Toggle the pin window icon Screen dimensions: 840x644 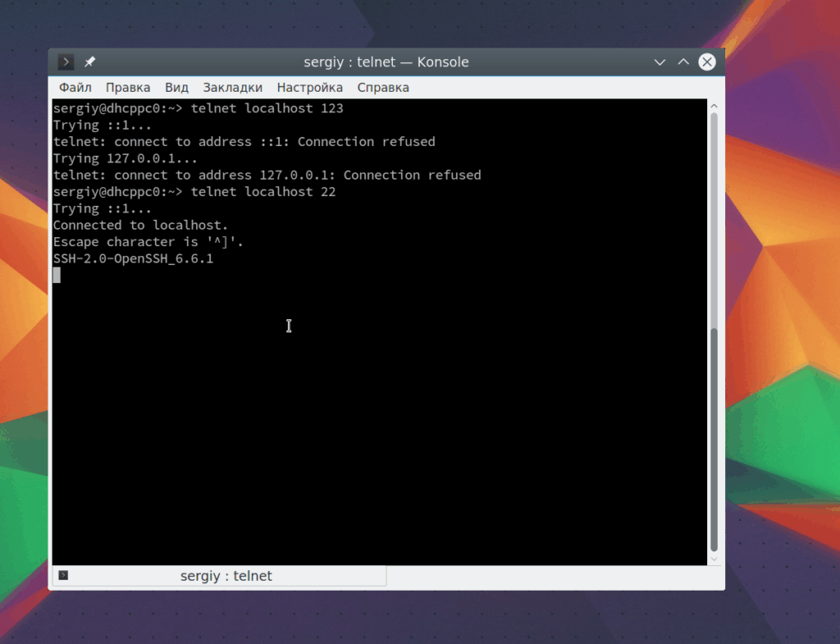click(90, 62)
